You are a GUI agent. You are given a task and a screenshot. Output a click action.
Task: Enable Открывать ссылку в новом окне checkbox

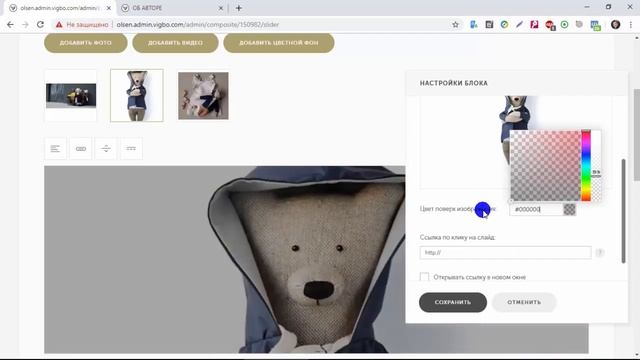tap(424, 277)
